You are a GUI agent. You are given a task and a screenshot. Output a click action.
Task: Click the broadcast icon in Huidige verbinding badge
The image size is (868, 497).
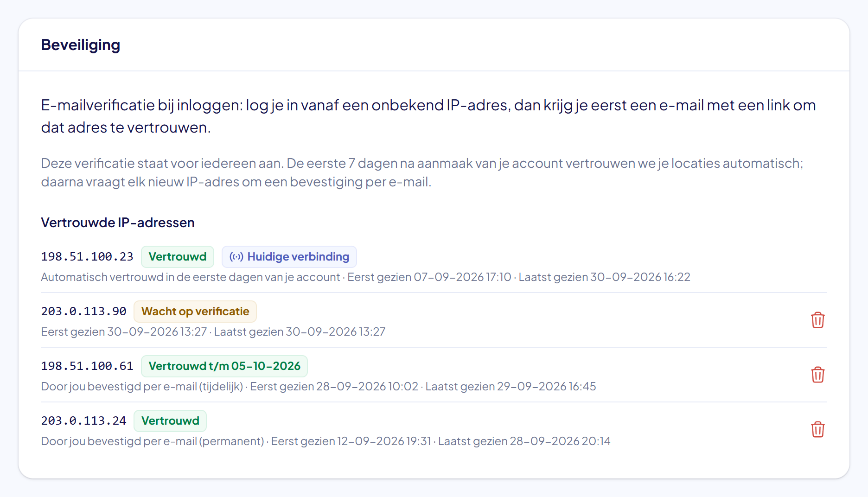[236, 257]
